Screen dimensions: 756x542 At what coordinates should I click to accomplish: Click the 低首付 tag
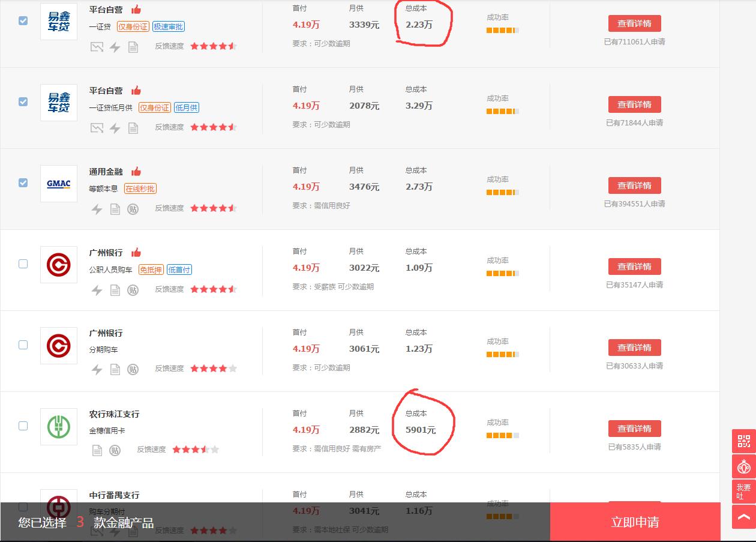(179, 269)
